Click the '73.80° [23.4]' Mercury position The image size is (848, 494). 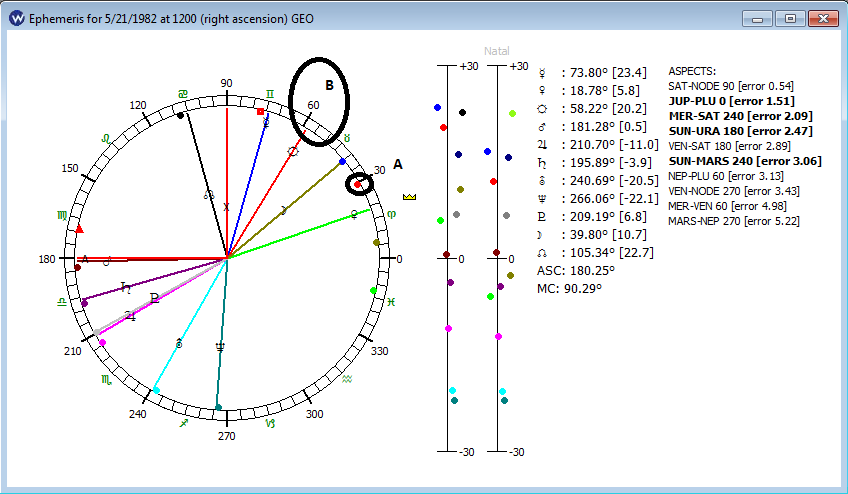coord(608,73)
